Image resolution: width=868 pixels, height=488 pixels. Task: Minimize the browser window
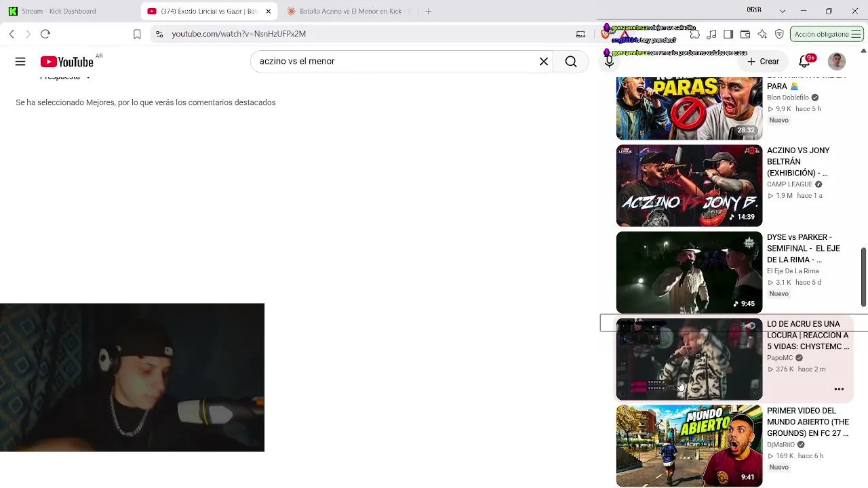(804, 11)
